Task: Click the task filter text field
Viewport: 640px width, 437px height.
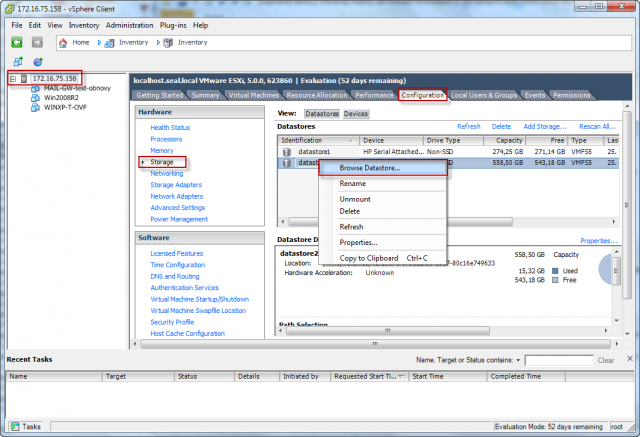Action: point(559,360)
